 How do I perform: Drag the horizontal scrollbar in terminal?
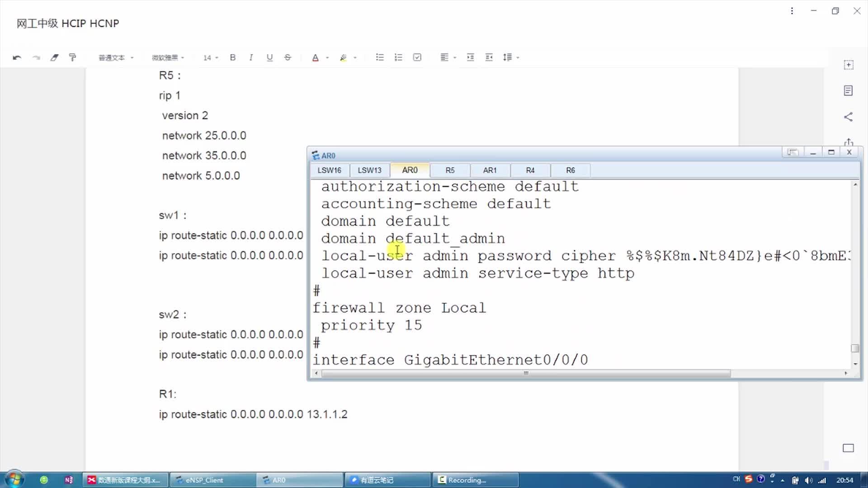(x=524, y=373)
